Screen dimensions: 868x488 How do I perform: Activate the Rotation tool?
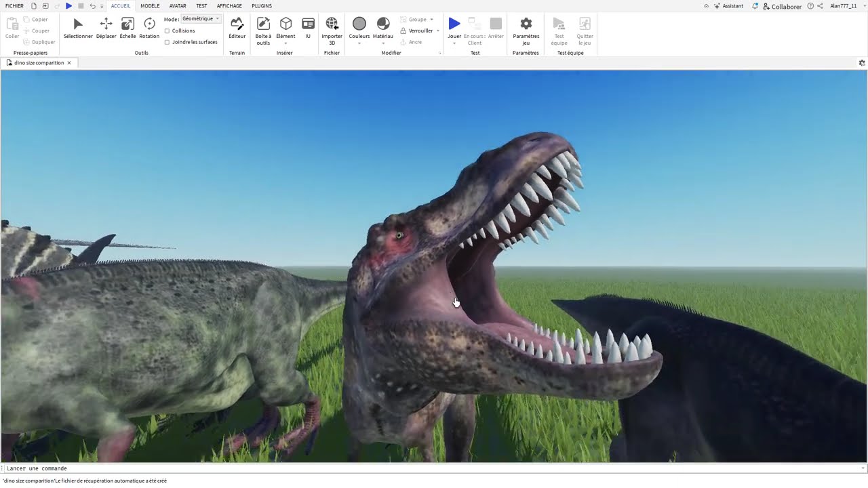[149, 28]
